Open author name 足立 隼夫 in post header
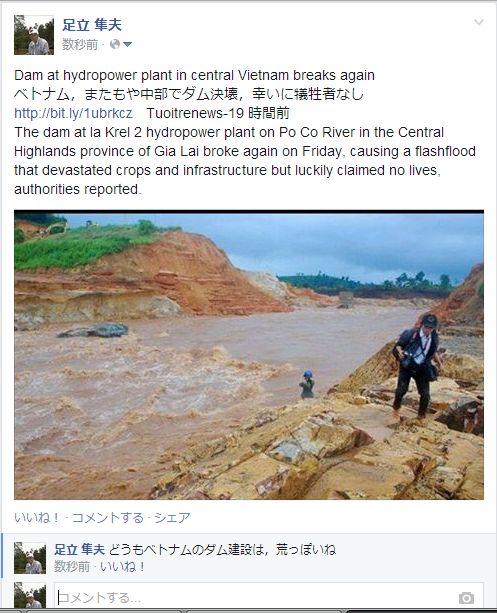Screen dimensions: 497x613 [92, 25]
